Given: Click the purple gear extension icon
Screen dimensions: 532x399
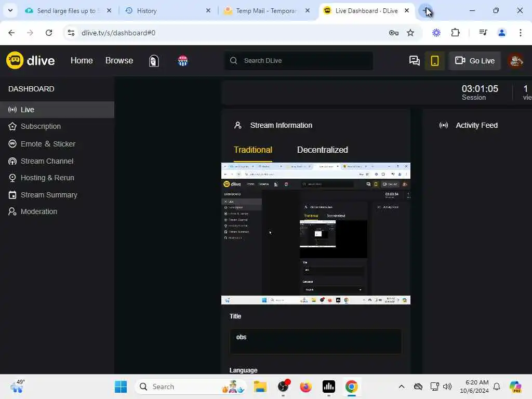Looking at the screenshot, I should (x=436, y=33).
